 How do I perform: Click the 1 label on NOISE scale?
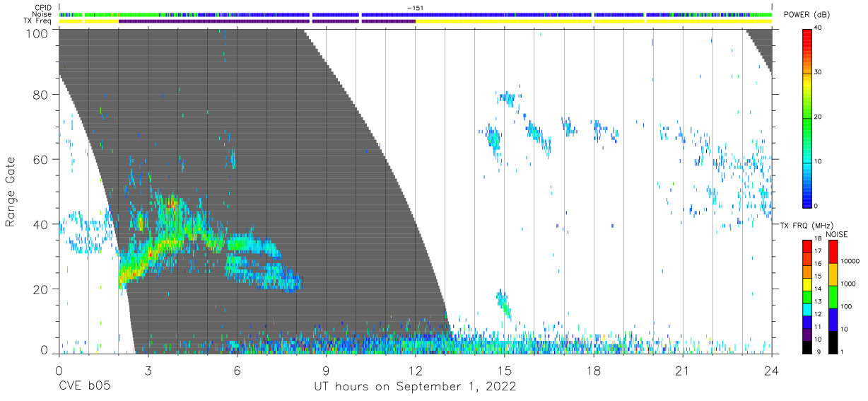pos(843,351)
